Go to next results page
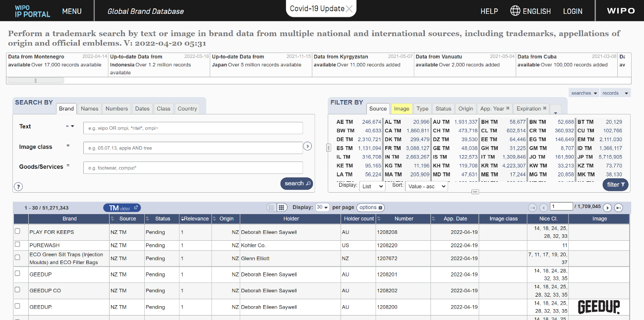Screen dimensions: 644x320 (607, 208)
